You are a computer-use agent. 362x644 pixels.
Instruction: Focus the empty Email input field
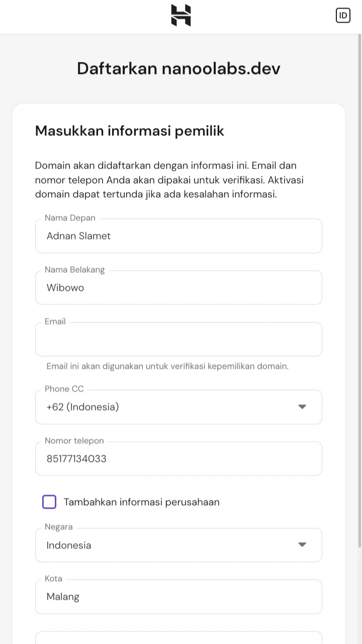pyautogui.click(x=178, y=339)
